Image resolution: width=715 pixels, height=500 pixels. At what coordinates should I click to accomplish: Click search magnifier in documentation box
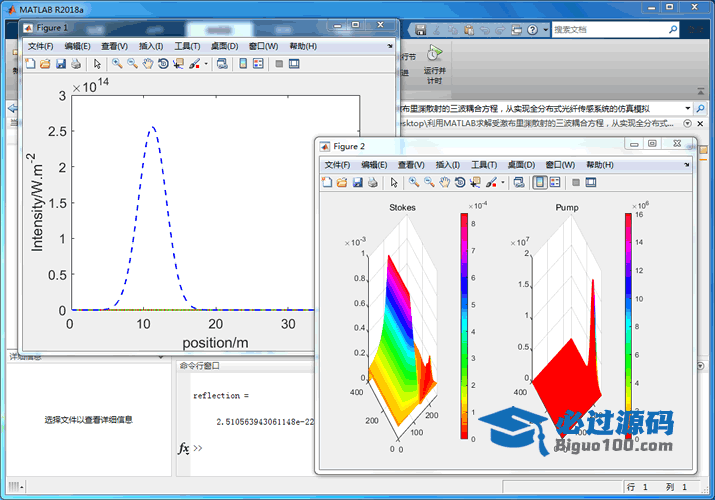(x=673, y=30)
